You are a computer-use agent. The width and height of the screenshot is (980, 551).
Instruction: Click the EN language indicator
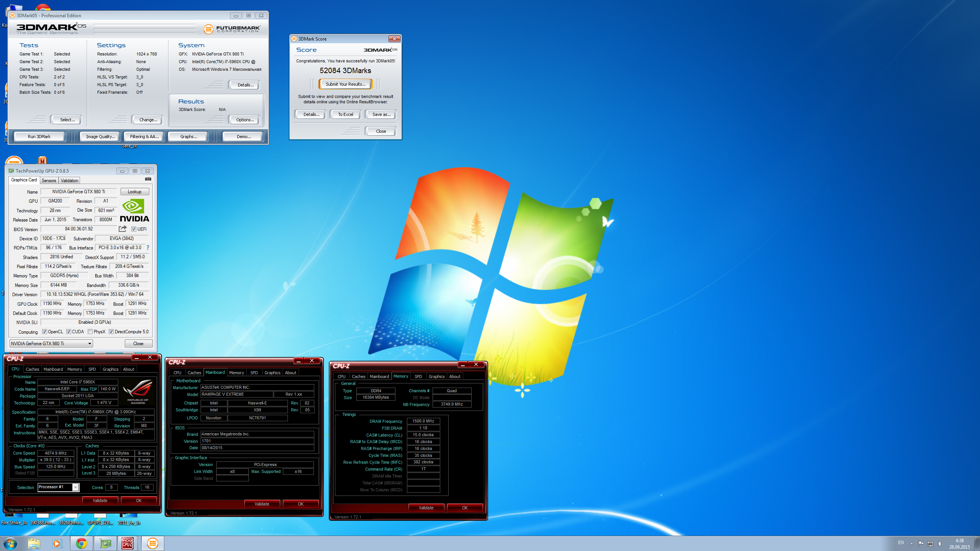(901, 543)
